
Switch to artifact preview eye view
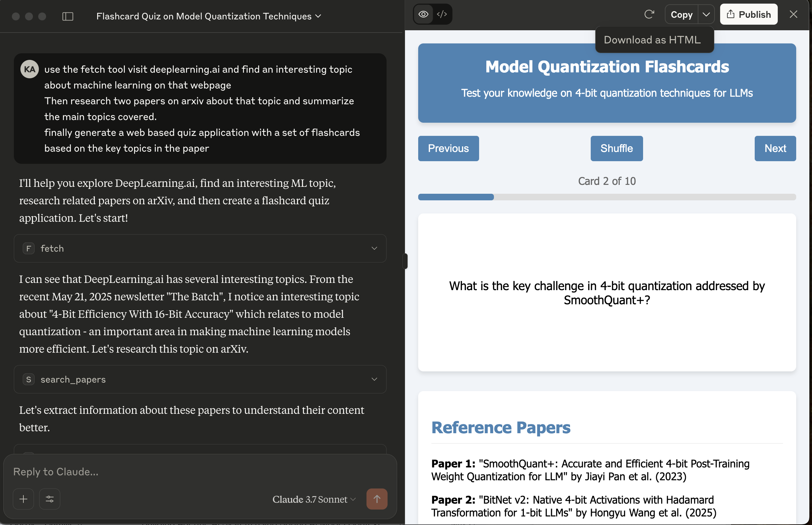(x=423, y=14)
